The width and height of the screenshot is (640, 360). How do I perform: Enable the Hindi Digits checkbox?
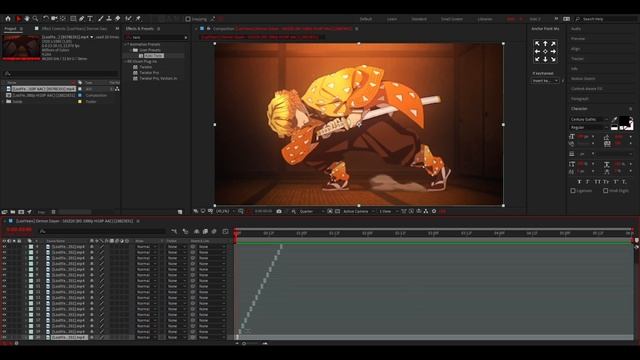point(606,191)
